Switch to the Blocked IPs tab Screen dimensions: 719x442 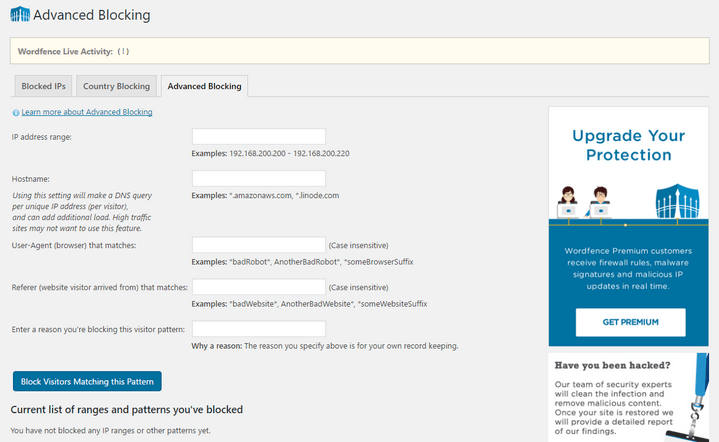[x=44, y=86]
